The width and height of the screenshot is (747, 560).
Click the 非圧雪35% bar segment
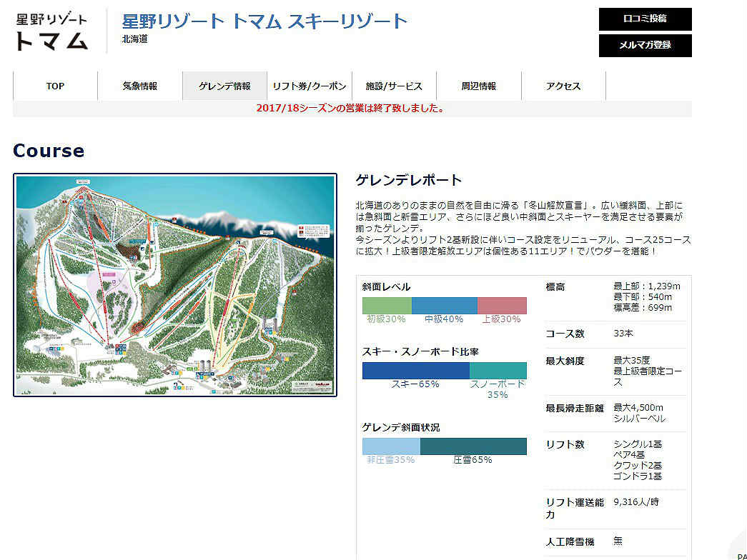pos(391,446)
